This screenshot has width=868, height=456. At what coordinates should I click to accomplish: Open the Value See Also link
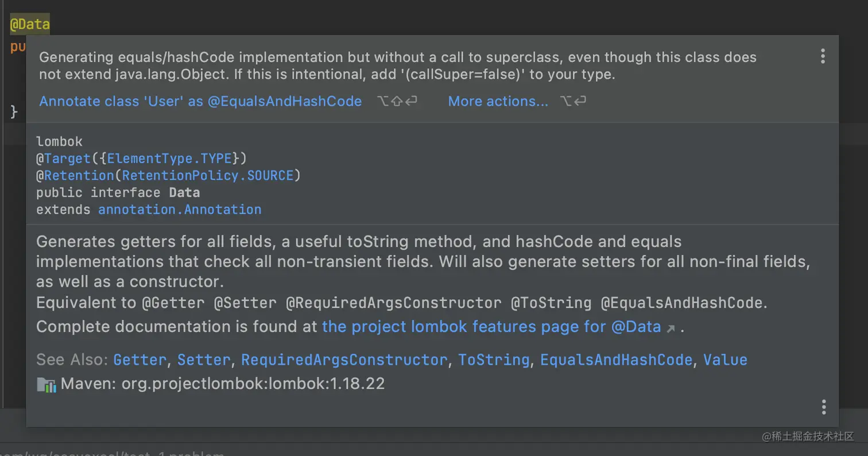725,360
